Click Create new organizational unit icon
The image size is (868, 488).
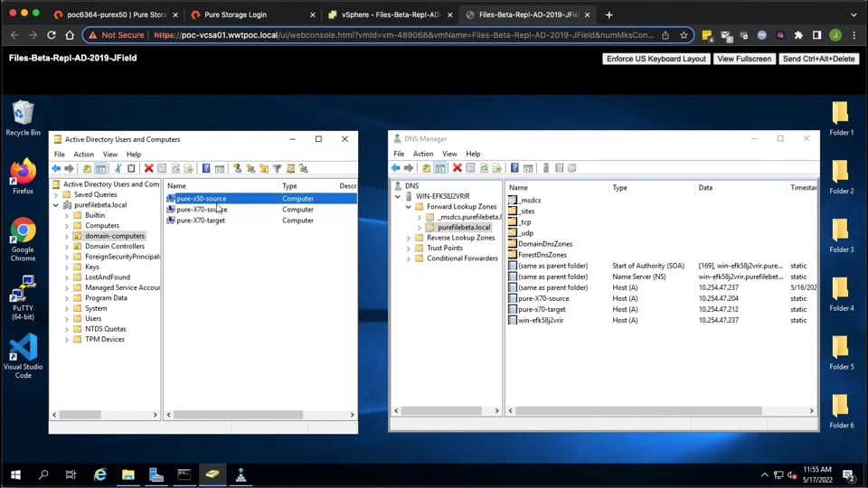pos(264,168)
